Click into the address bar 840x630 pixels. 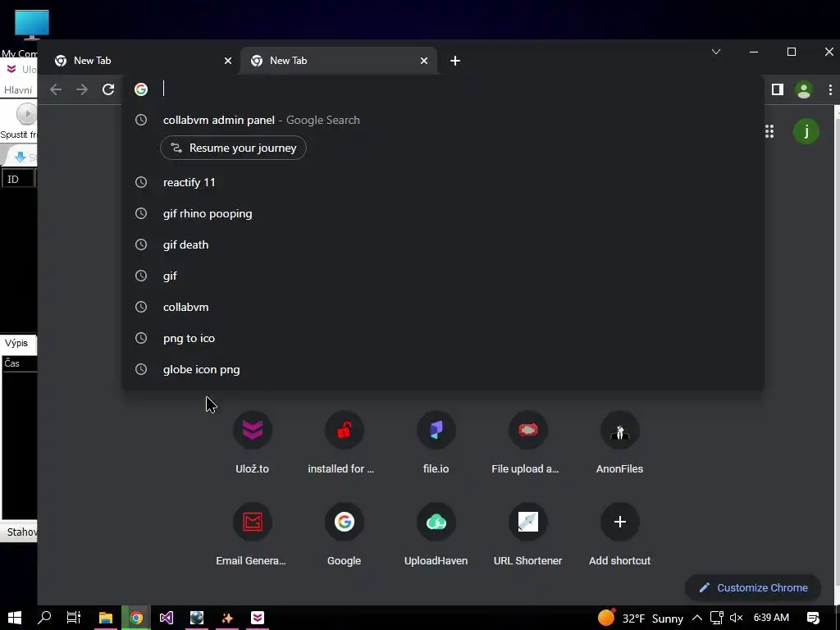click(445, 89)
